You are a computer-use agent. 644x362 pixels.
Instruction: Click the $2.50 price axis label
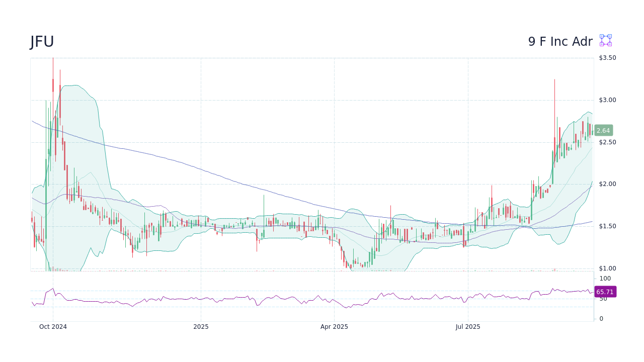point(607,142)
